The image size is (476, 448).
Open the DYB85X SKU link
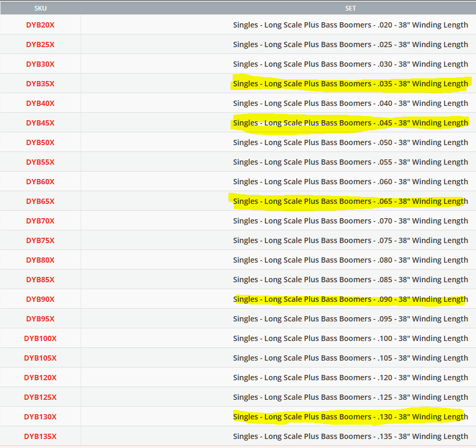(x=40, y=280)
